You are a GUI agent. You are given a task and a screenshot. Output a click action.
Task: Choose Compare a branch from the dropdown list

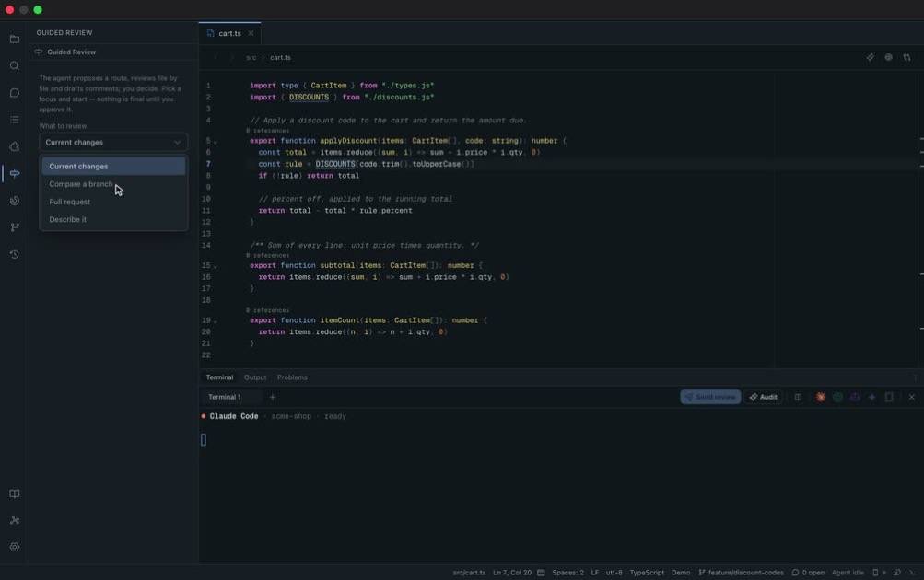pyautogui.click(x=113, y=184)
